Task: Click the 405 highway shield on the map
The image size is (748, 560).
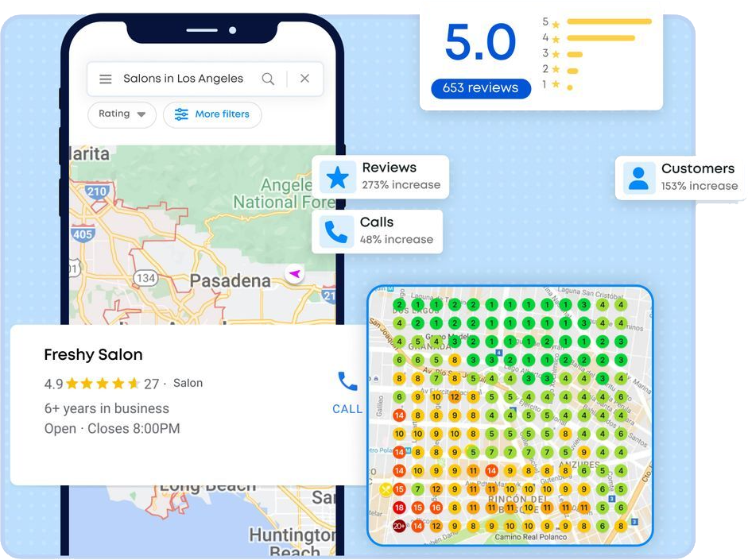Action: [x=83, y=234]
